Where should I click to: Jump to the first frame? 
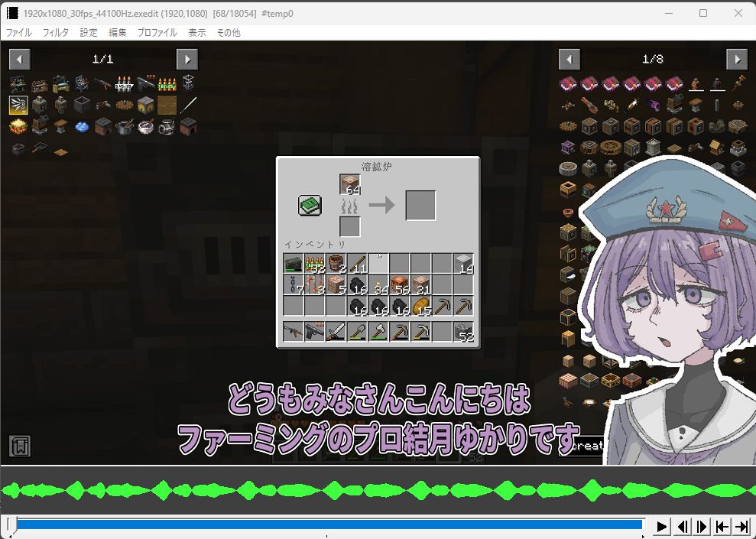click(722, 527)
